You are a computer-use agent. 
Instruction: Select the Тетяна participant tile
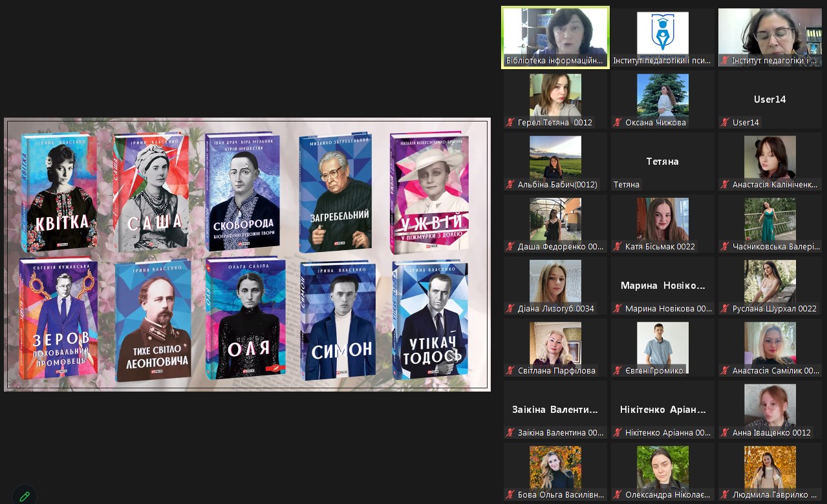pyautogui.click(x=663, y=162)
